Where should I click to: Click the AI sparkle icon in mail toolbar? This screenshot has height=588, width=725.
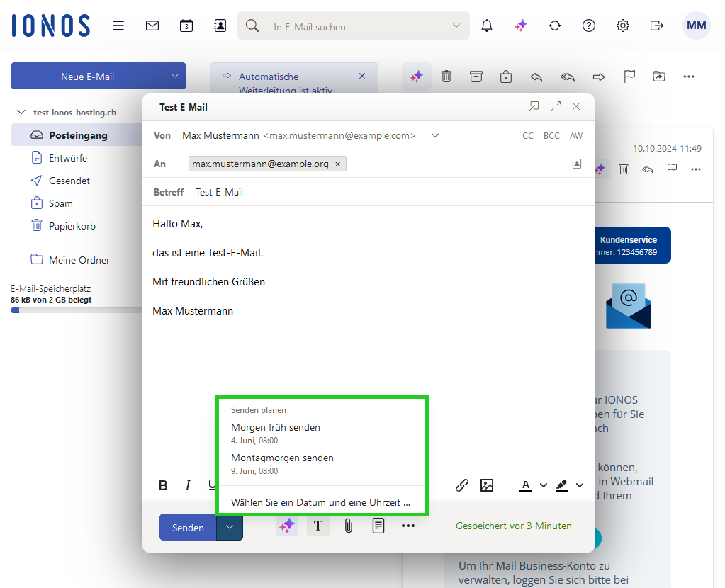pyautogui.click(x=417, y=77)
